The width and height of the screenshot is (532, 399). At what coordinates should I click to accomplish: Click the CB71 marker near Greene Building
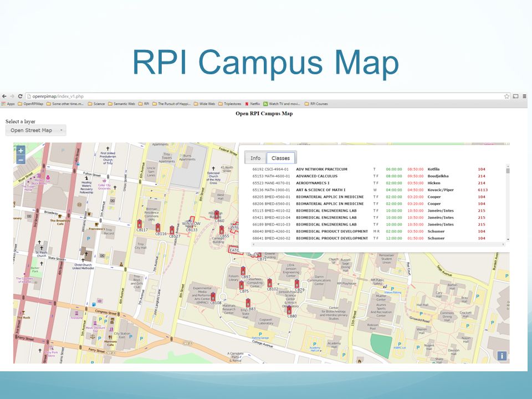click(x=259, y=254)
